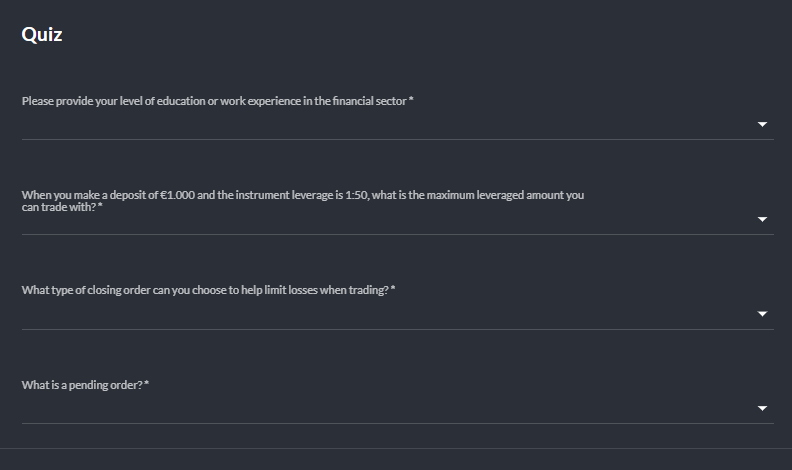The width and height of the screenshot is (792, 470).
Task: Click the underline beneath the pending order field
Action: [x=398, y=424]
